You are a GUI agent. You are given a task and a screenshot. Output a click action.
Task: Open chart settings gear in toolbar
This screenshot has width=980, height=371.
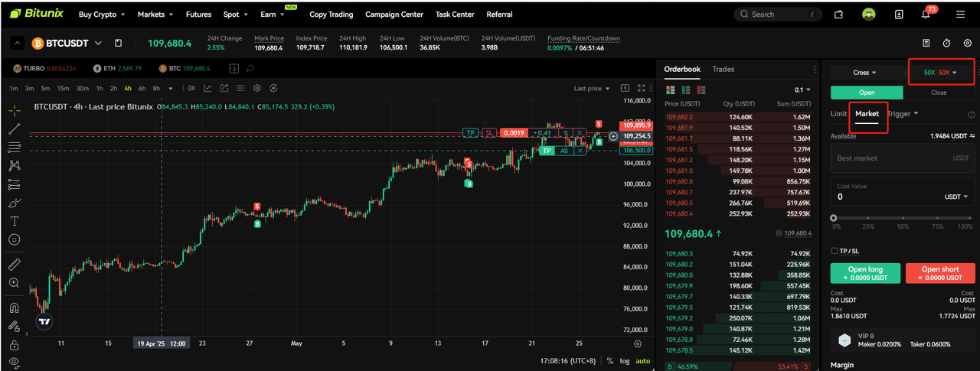point(257,88)
